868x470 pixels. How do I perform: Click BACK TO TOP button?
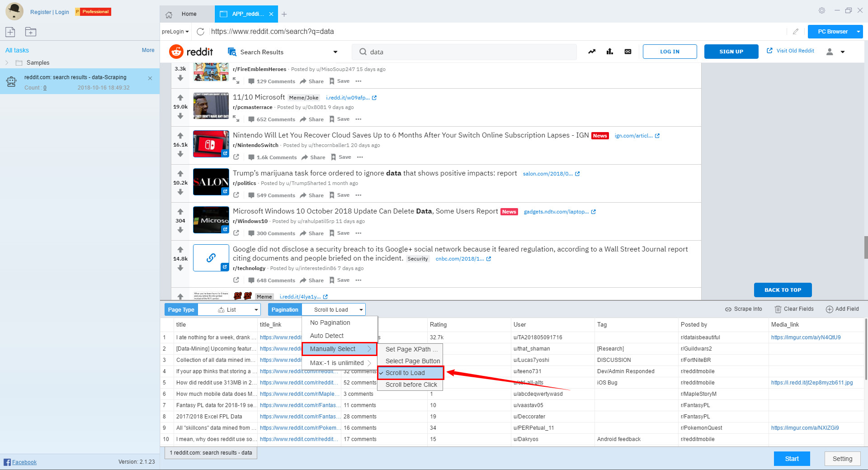click(783, 290)
